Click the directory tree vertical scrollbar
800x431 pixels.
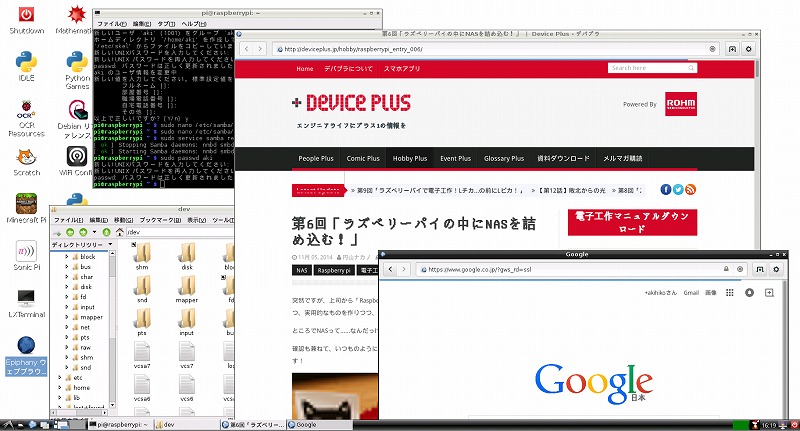[112, 329]
